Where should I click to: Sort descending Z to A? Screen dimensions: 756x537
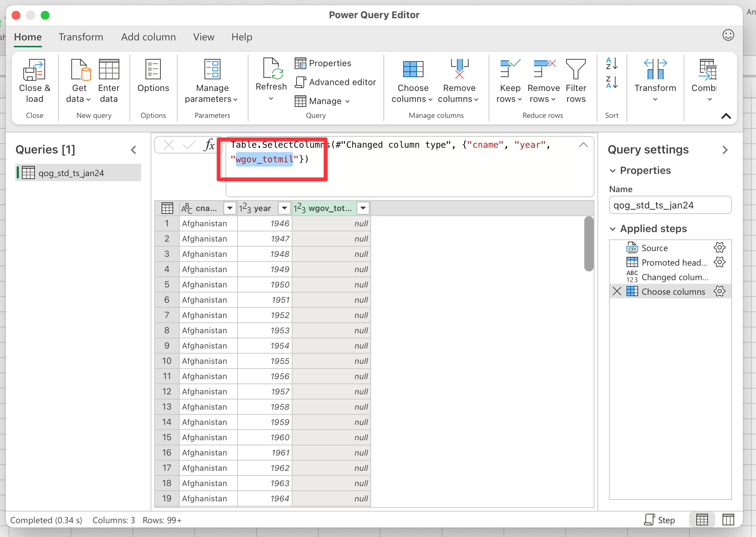[612, 82]
